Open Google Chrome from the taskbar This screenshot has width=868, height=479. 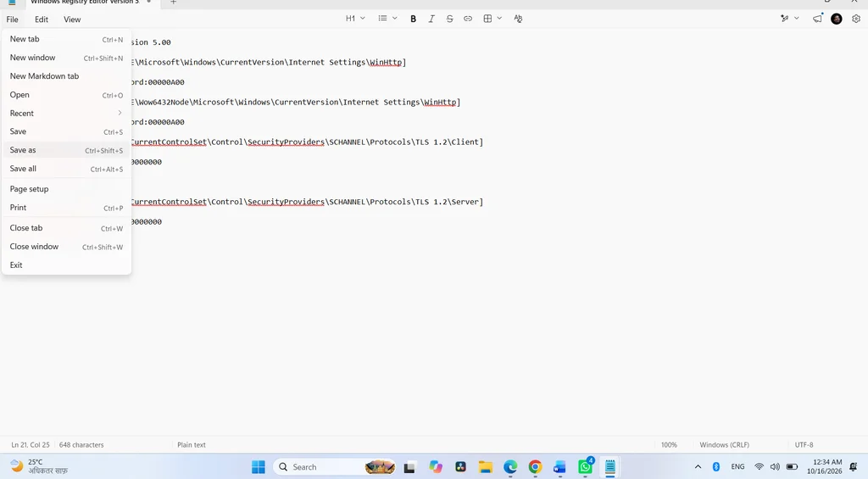[x=536, y=467]
